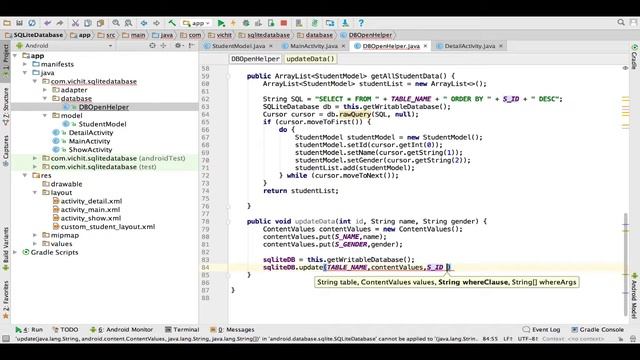Close the StudentModel.java tab

pyautogui.click(x=271, y=46)
